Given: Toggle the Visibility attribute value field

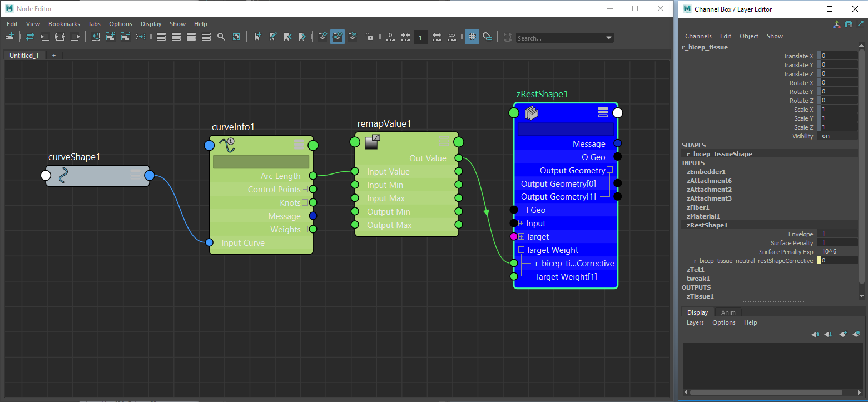Looking at the screenshot, I should (839, 136).
